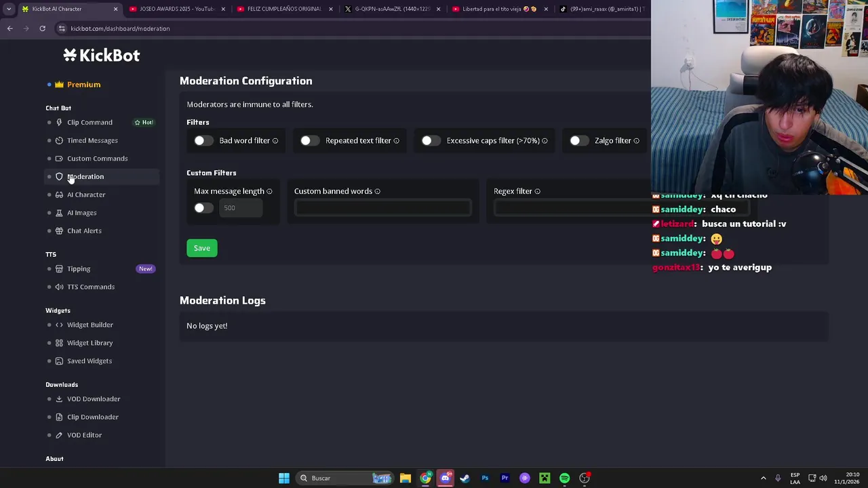Click the Saved Widgets icon
868x488 pixels.
pyautogui.click(x=59, y=361)
